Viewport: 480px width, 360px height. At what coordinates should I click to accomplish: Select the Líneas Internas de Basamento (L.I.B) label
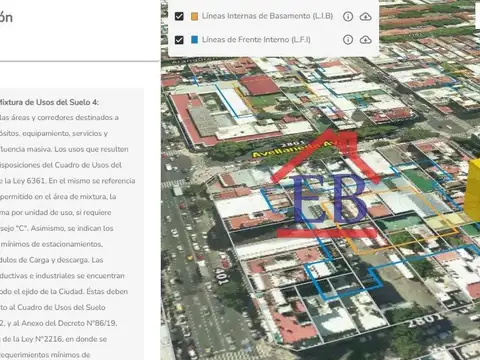click(x=267, y=16)
